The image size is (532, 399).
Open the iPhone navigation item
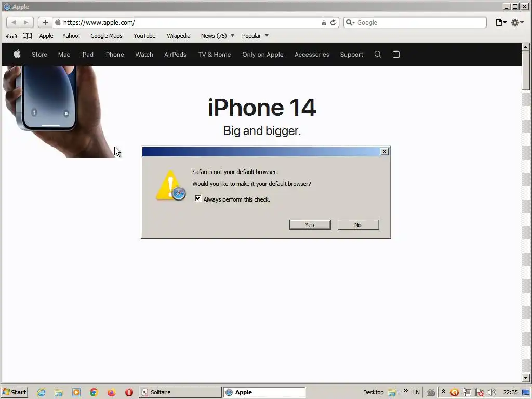click(x=114, y=54)
